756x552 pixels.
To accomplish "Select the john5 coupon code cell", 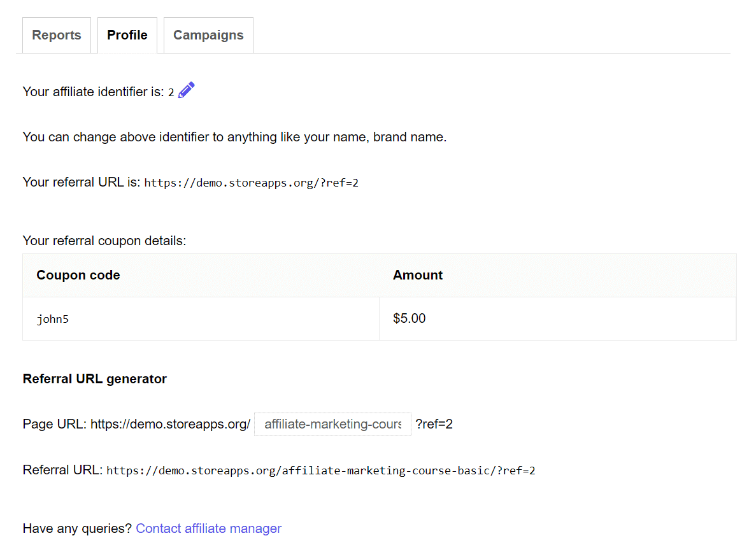I will point(201,319).
